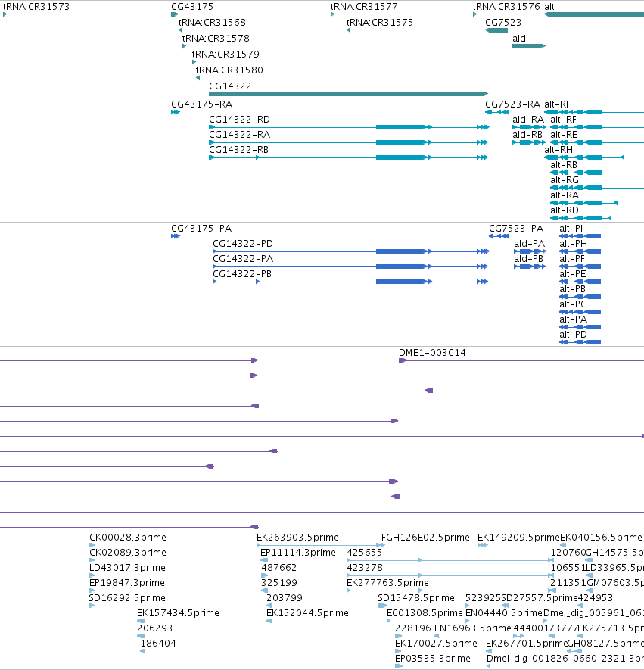This screenshot has height=670, width=644.
Task: Open the alt-PG protein label
Action: (x=573, y=304)
